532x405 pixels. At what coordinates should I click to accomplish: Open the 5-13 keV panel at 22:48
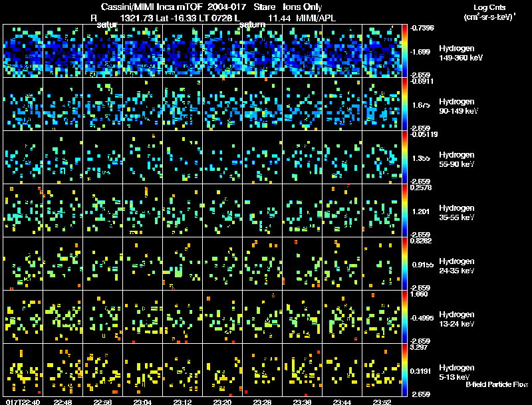(x=63, y=370)
